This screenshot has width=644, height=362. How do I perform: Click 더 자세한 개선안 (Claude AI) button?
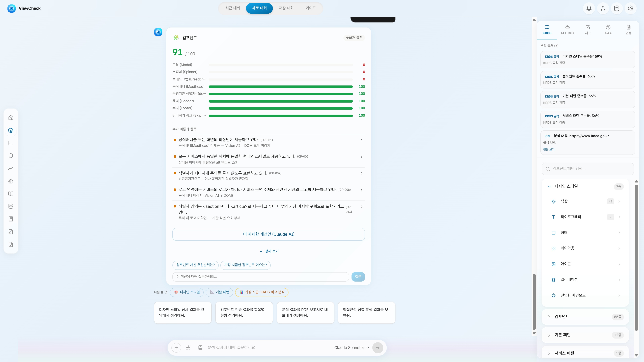click(269, 234)
